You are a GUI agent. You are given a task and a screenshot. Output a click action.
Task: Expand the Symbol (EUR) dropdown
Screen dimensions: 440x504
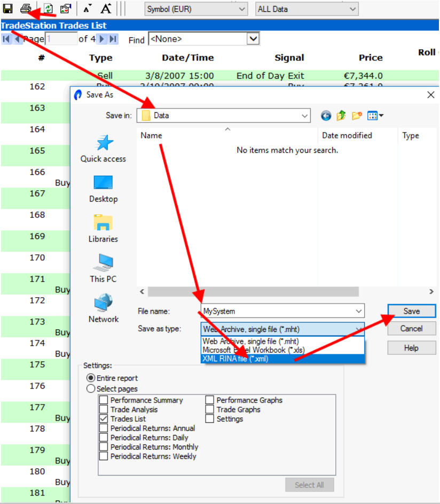196,9
